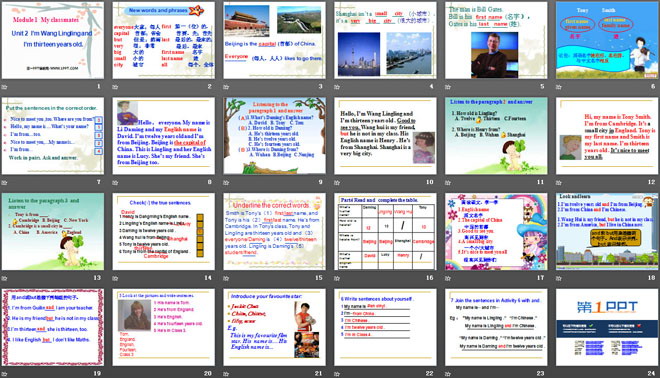Click the star icon below slide 5
The image size is (660, 378).
[x=448, y=87]
